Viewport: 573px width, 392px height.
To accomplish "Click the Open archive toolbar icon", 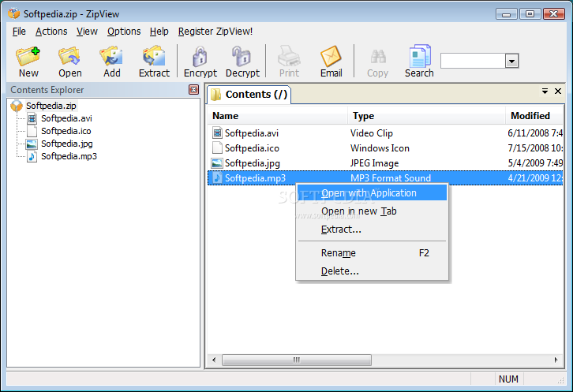I will 69,56.
